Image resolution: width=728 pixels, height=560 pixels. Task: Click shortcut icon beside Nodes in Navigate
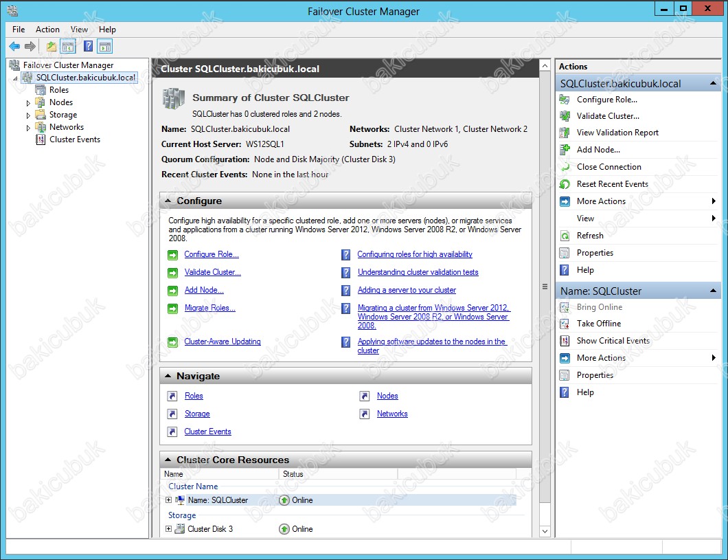[365, 396]
